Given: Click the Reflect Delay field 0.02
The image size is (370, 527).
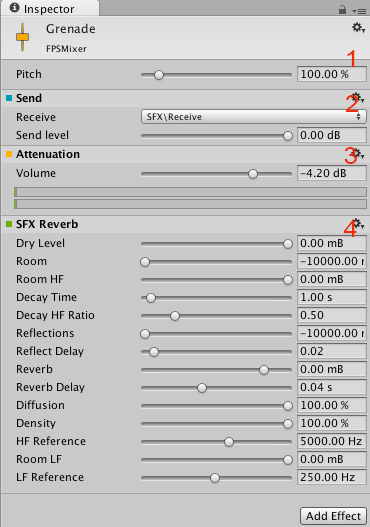Looking at the screenshot, I should tap(332, 351).
